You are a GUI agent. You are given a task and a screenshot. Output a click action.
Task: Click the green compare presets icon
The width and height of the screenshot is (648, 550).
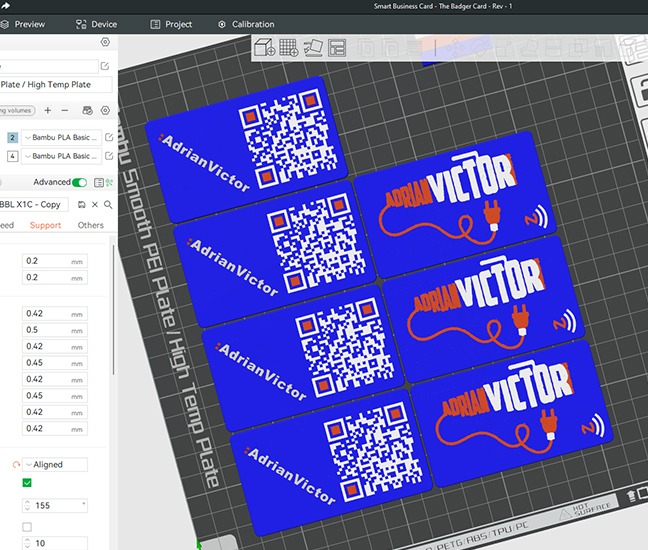coord(109,182)
